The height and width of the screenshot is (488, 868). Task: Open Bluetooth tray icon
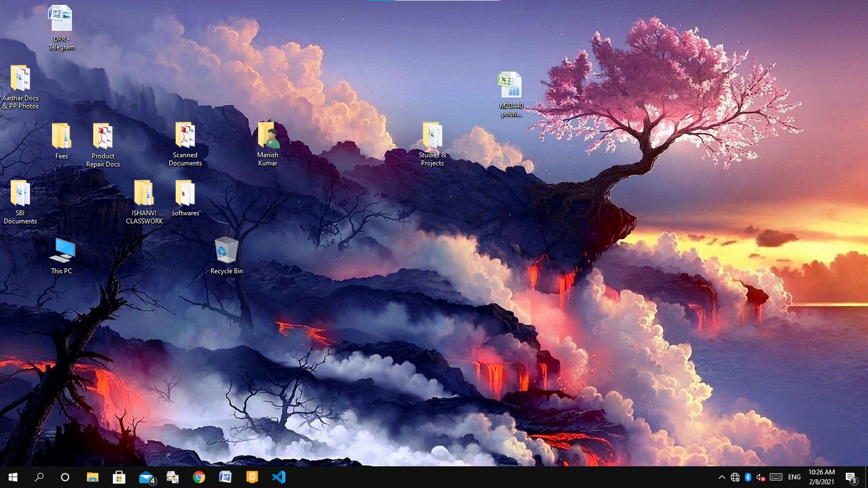(x=748, y=477)
